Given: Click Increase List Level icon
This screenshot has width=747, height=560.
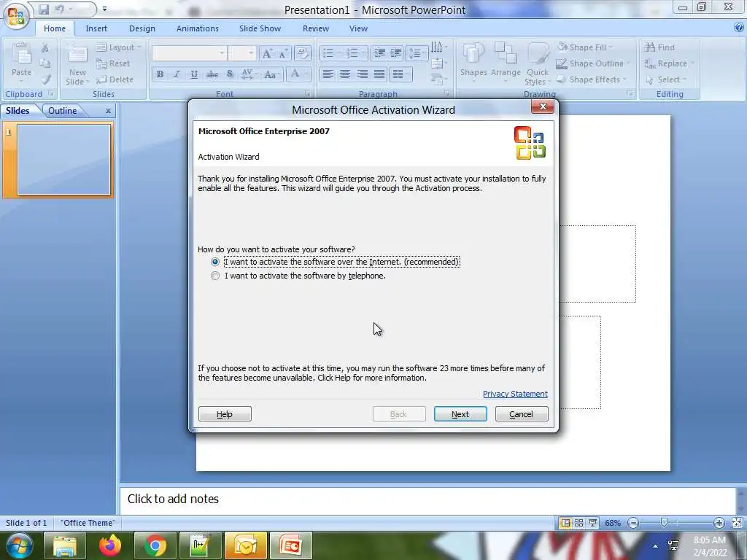Looking at the screenshot, I should [396, 52].
